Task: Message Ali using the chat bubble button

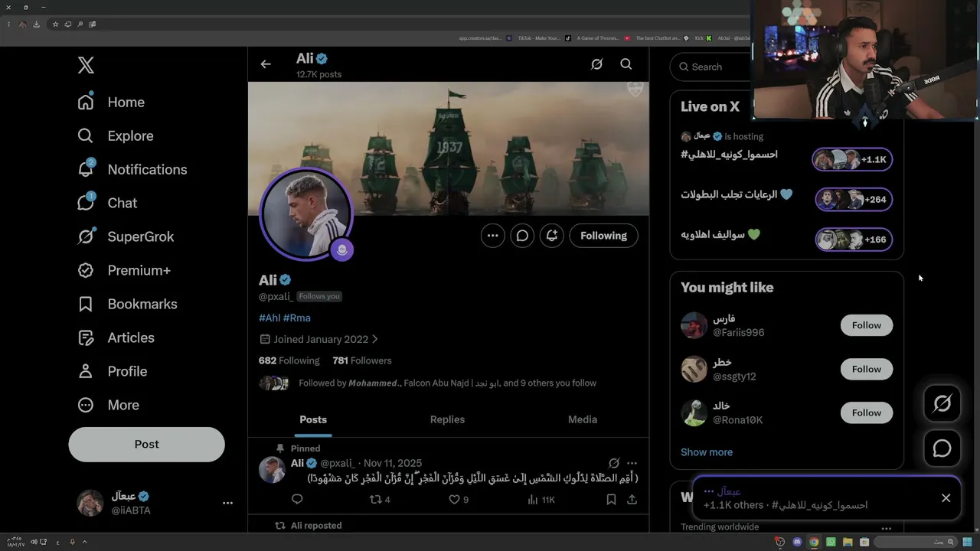Action: coord(522,236)
